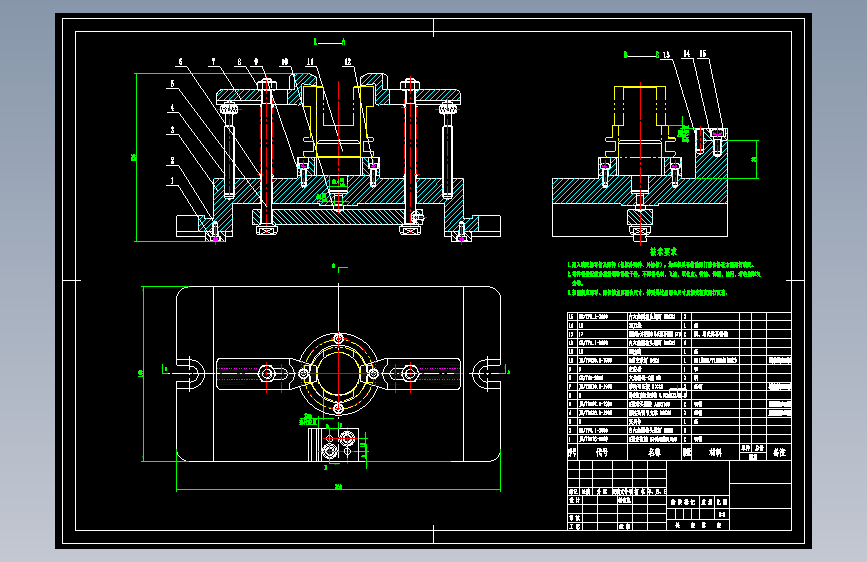The height and width of the screenshot is (562, 867).
Task: Click part balloon number 4 label
Action: click(173, 108)
